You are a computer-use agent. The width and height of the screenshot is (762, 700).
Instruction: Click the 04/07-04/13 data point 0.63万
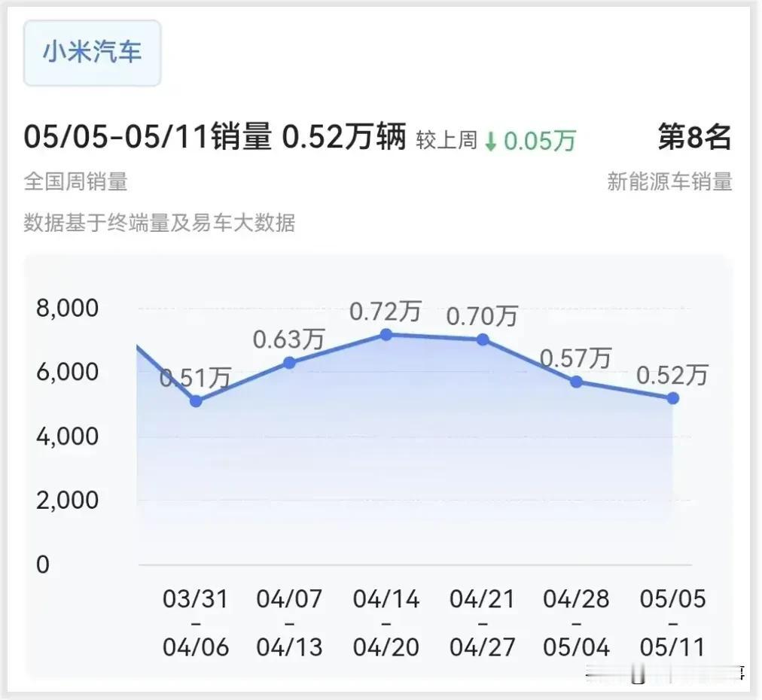point(289,363)
